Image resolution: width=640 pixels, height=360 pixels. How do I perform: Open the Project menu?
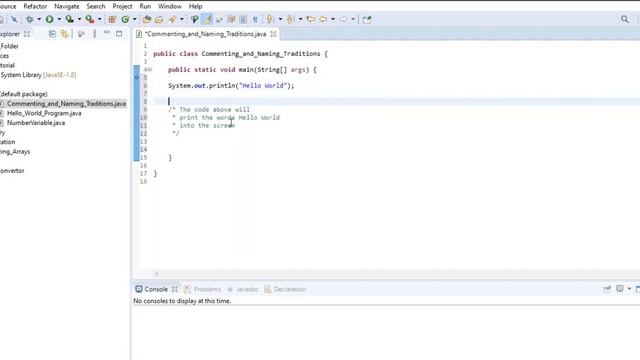[x=122, y=6]
